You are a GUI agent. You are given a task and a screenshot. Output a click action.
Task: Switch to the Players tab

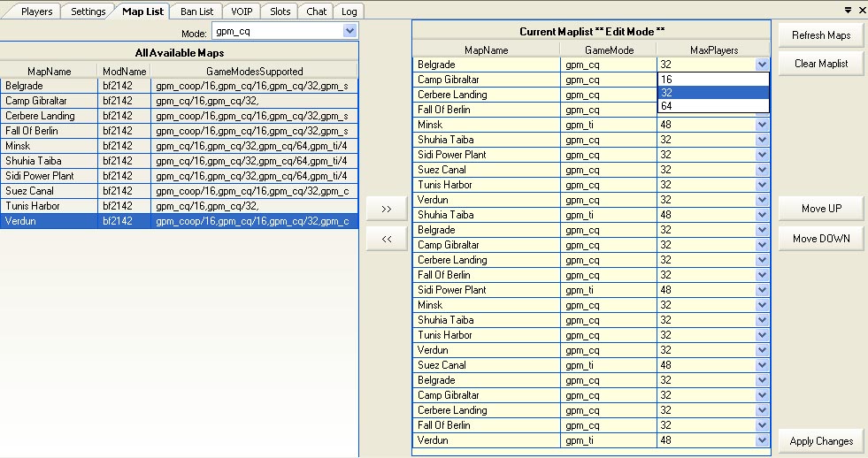click(36, 11)
